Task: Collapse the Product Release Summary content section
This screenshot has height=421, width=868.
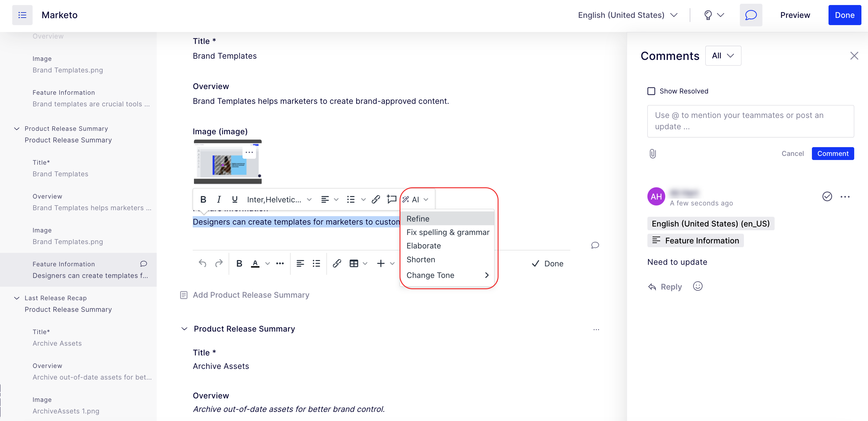Action: tap(184, 329)
